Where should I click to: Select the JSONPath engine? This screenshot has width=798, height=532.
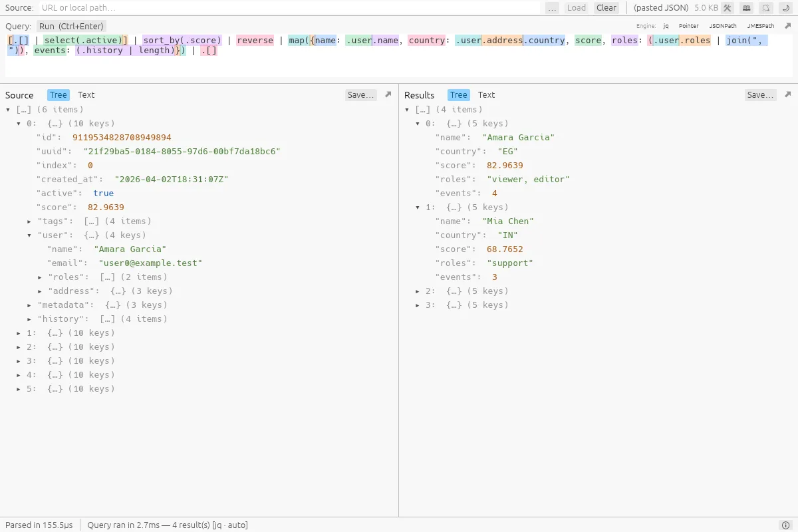[x=723, y=26]
